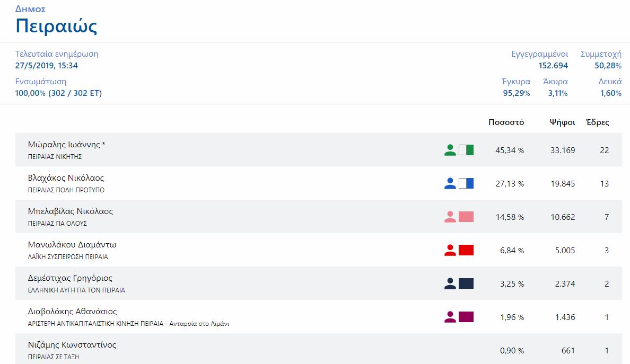Click party name ΠΕΙΡΑΙΑΣ ΣΕ ΤΑΞΗ
Screen dimensions: 630x364
[x=54, y=357]
